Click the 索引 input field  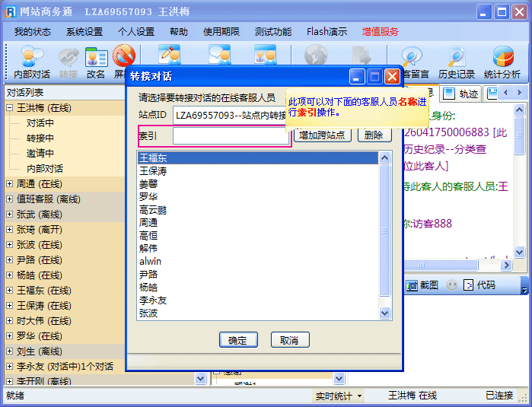[231, 136]
